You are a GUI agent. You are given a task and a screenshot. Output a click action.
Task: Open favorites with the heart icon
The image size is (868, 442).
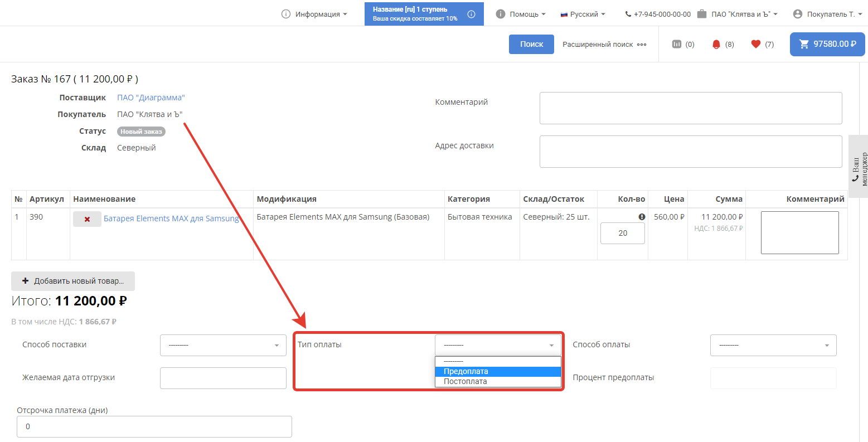click(x=755, y=44)
